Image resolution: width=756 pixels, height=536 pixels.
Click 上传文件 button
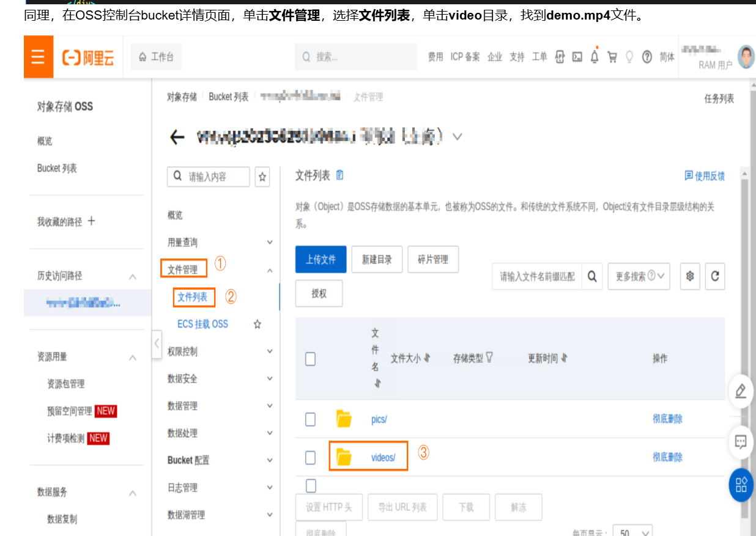(x=321, y=259)
